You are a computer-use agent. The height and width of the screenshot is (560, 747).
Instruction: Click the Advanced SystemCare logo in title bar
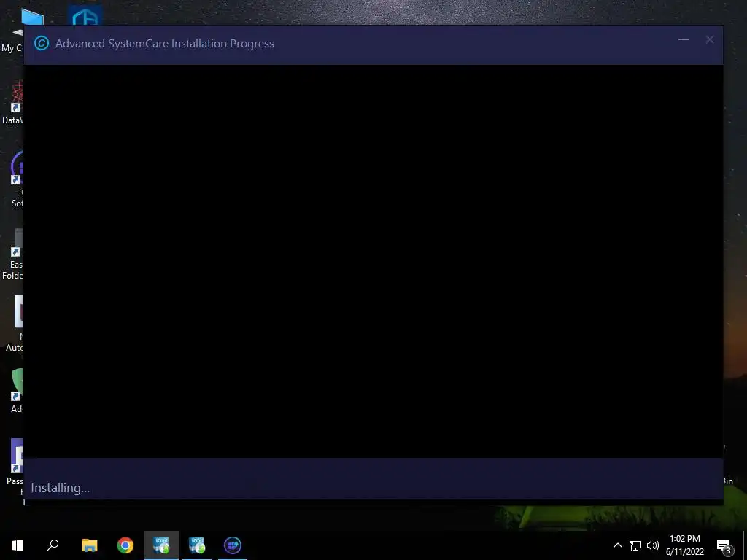(x=42, y=43)
